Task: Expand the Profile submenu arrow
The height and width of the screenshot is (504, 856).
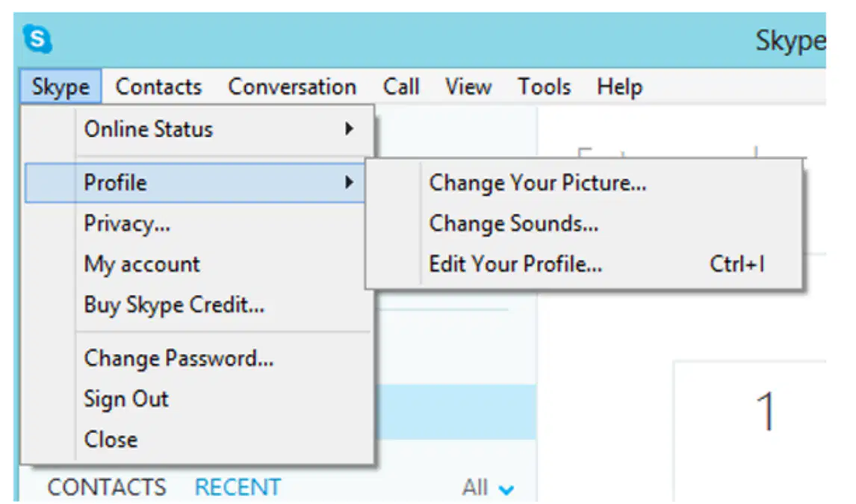Action: [x=349, y=182]
